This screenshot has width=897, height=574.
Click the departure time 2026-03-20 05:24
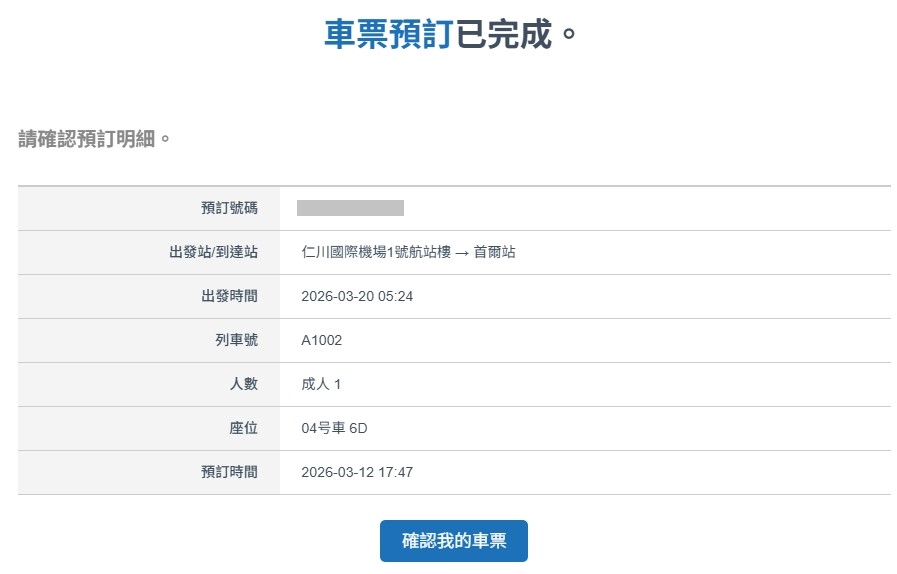(x=357, y=296)
